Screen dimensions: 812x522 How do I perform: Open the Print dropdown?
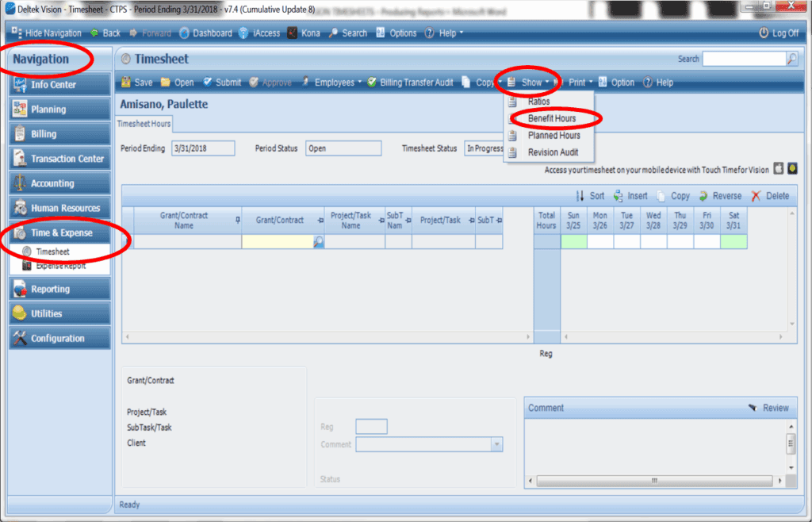(x=573, y=83)
